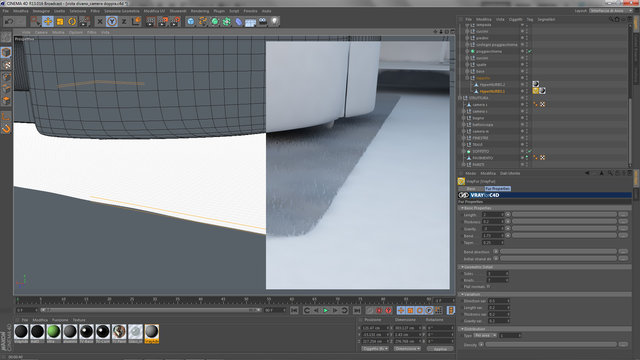Click the green NURBS generator icon
The height and width of the screenshot is (360, 640).
point(215,21)
